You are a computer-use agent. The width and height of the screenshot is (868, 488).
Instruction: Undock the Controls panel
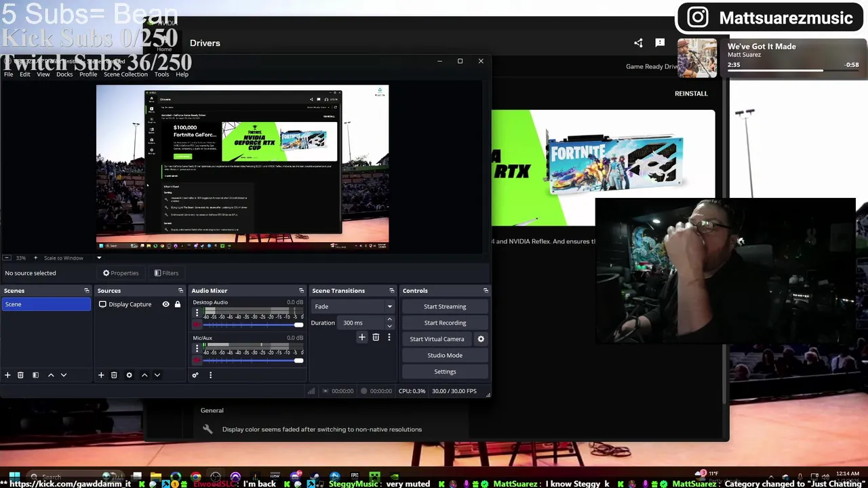(486, 291)
